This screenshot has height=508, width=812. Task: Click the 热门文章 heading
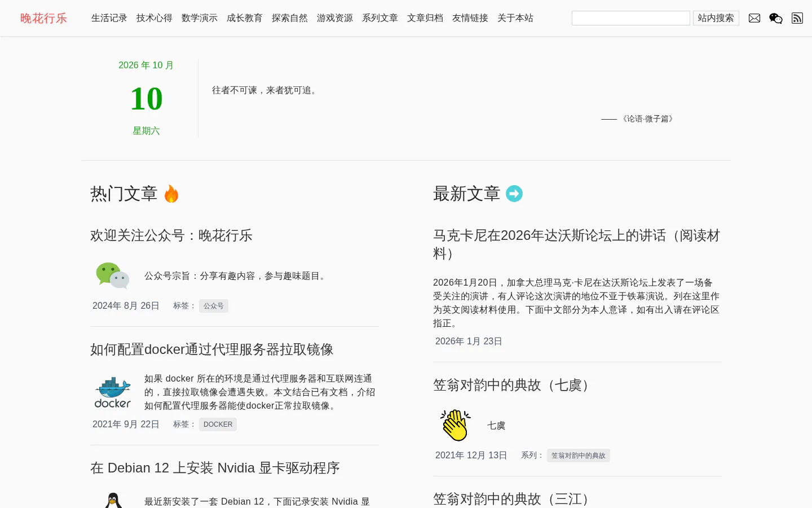click(x=124, y=194)
